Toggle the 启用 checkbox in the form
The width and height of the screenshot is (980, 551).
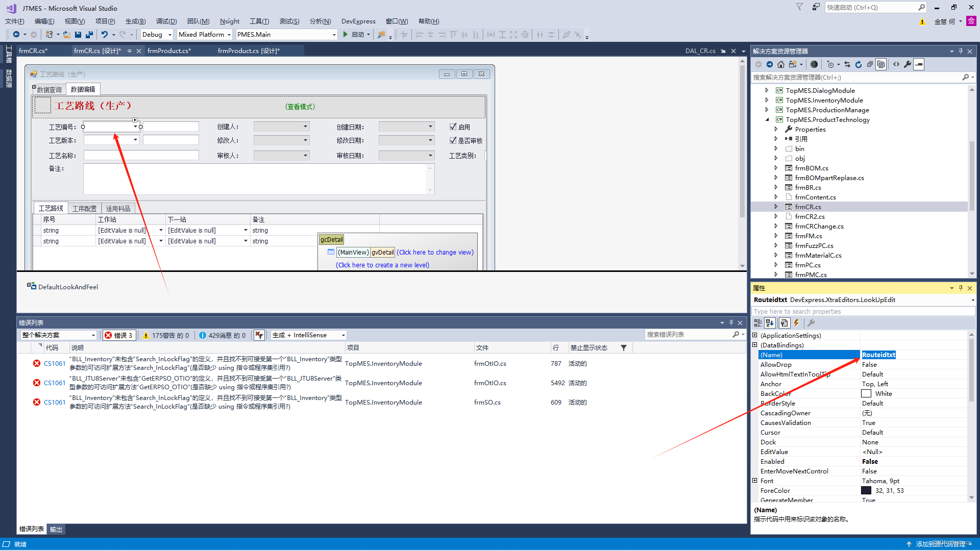click(x=453, y=127)
